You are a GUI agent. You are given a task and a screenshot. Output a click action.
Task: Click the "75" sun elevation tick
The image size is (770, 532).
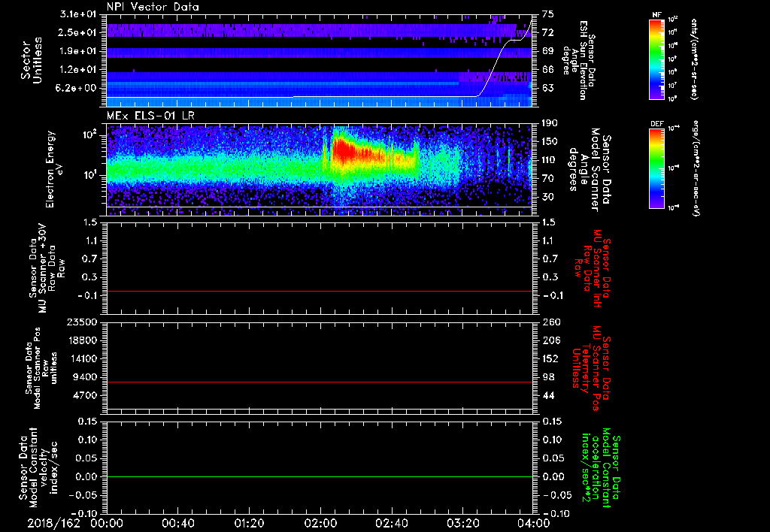[x=548, y=14]
